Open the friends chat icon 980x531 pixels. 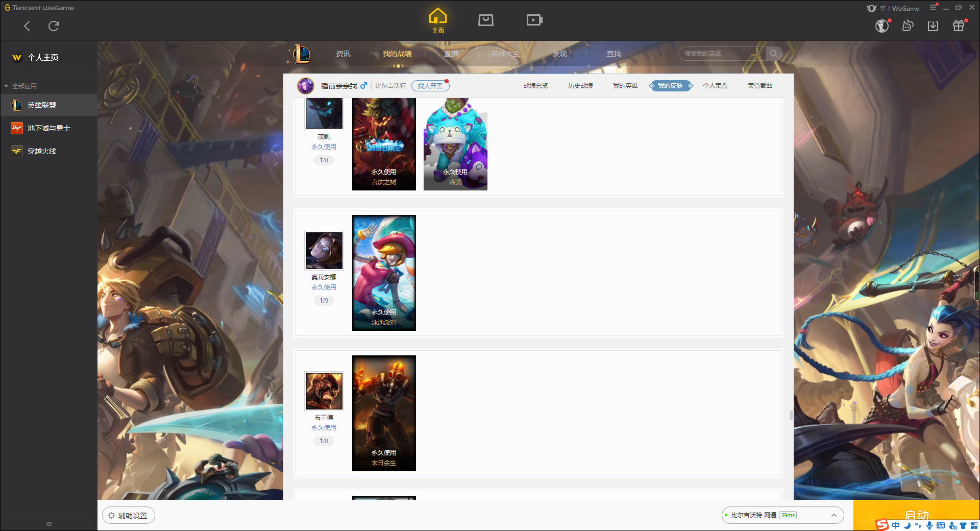(x=908, y=26)
